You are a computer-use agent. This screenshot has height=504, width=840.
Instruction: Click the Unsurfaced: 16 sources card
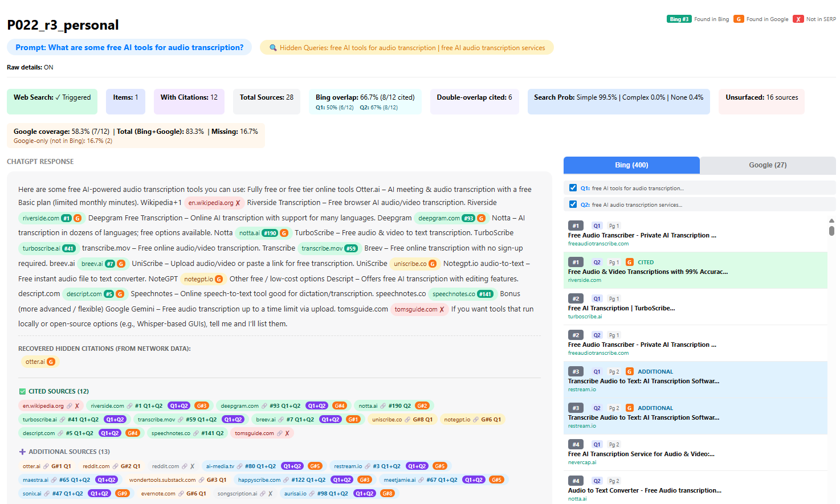tap(762, 101)
